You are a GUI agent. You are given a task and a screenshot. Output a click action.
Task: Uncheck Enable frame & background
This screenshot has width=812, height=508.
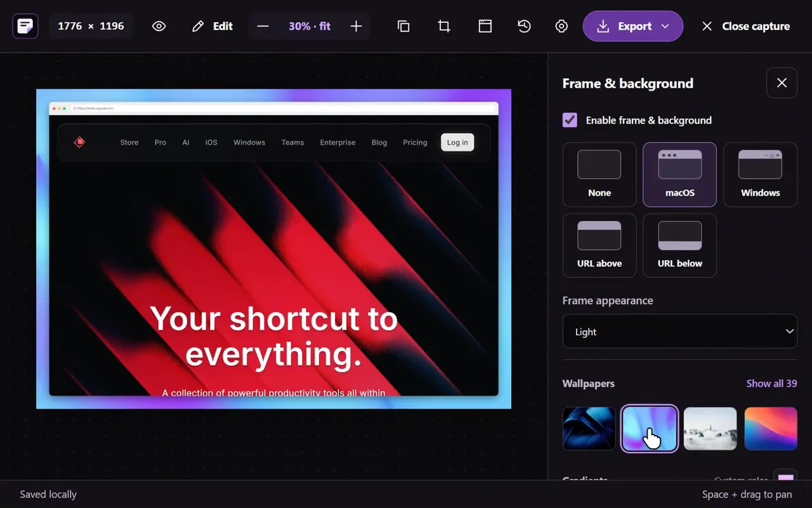click(x=570, y=120)
